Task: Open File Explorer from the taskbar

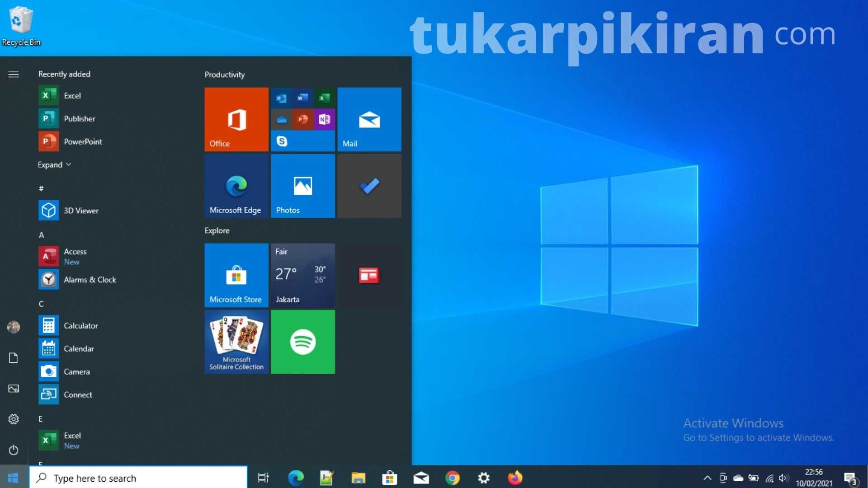Action: [x=358, y=478]
